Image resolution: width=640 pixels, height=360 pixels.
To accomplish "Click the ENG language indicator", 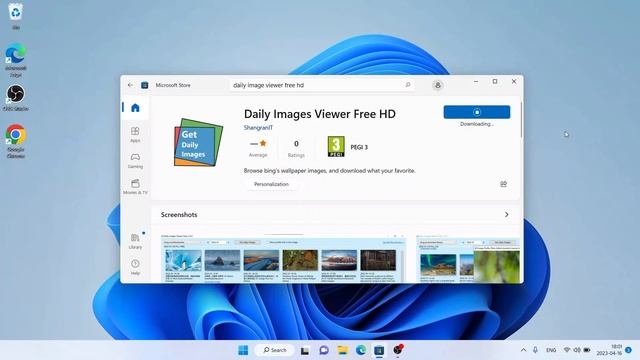I will 551,350.
